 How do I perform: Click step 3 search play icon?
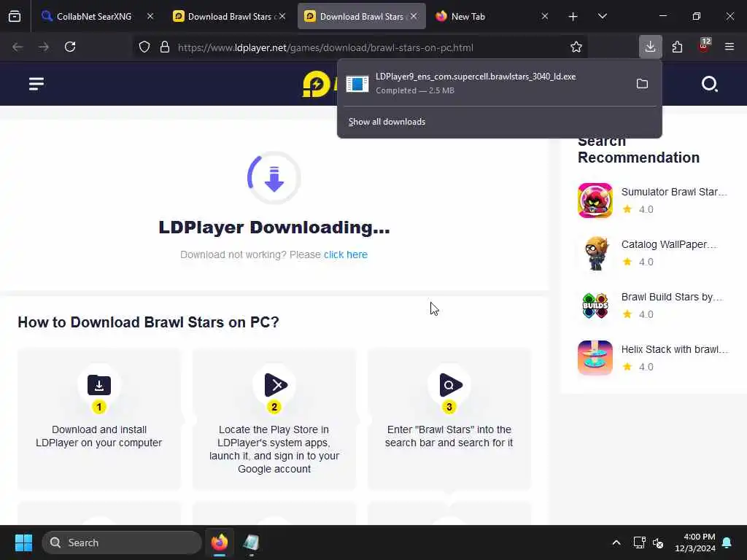pyautogui.click(x=450, y=385)
